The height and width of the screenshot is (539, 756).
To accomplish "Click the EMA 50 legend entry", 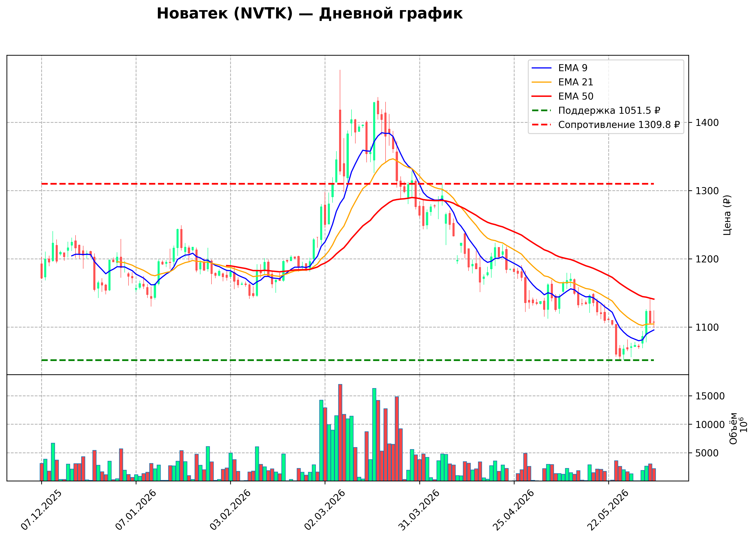I will [x=562, y=96].
